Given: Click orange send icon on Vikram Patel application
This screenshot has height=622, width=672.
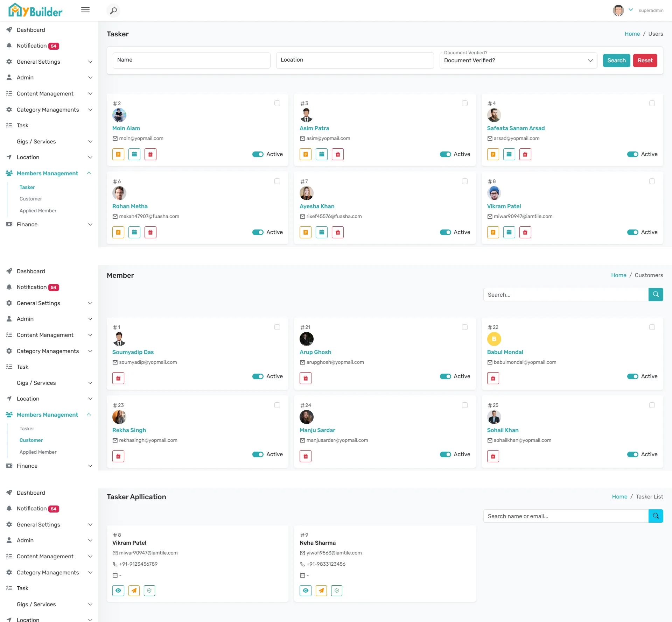Looking at the screenshot, I should (x=134, y=591).
